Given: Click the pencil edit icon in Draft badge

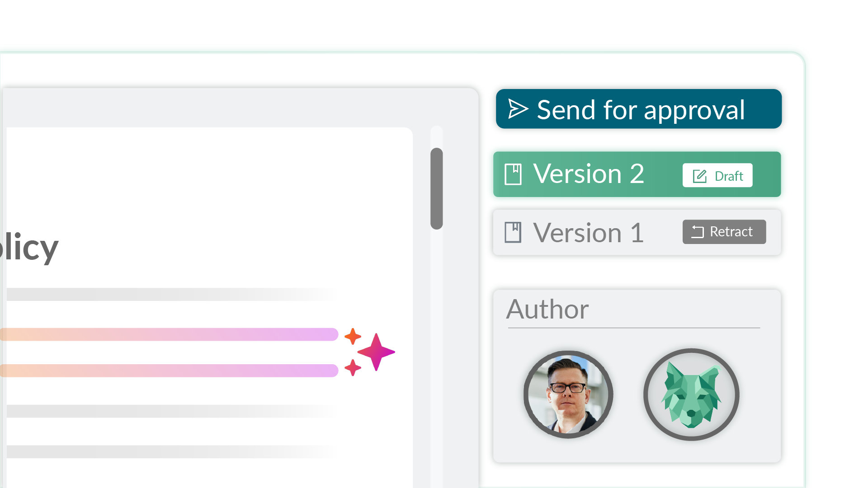Looking at the screenshot, I should [699, 176].
